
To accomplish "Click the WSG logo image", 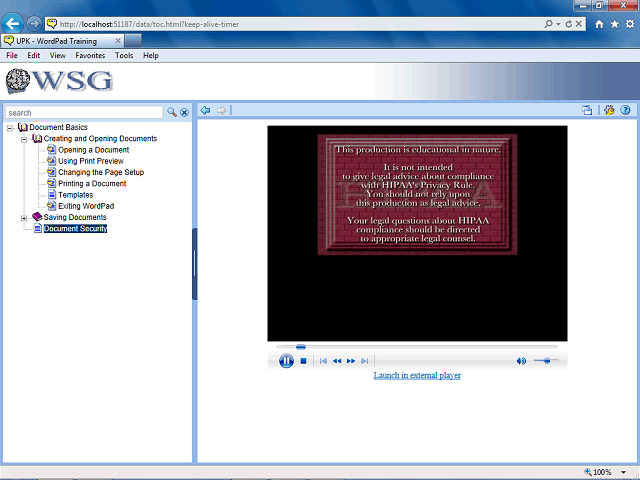I will pos(60,81).
